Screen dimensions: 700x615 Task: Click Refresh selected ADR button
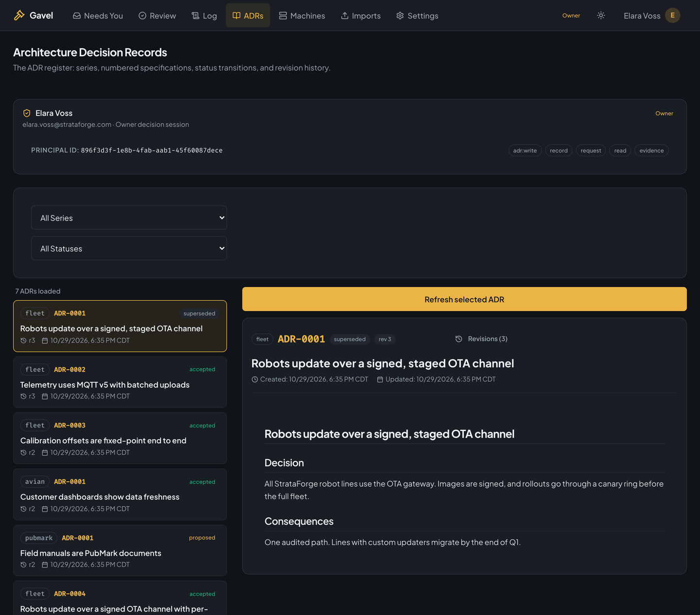pos(464,299)
